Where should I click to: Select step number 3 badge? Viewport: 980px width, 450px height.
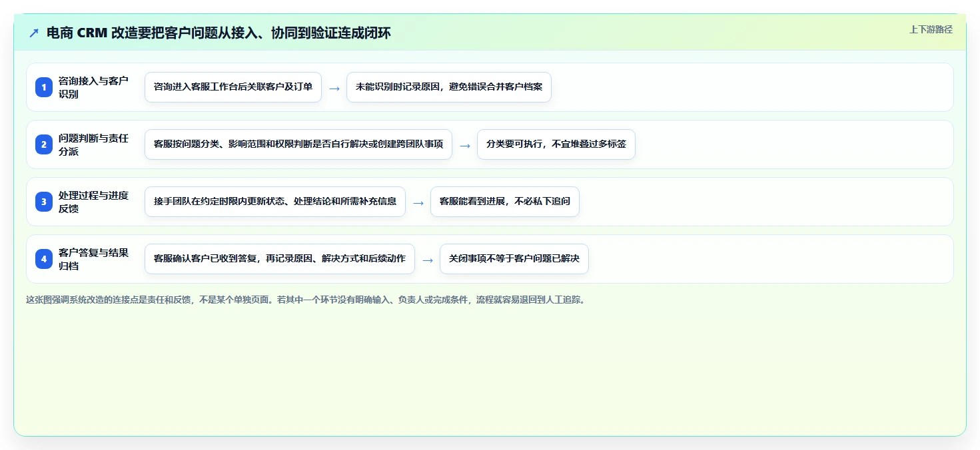44,202
